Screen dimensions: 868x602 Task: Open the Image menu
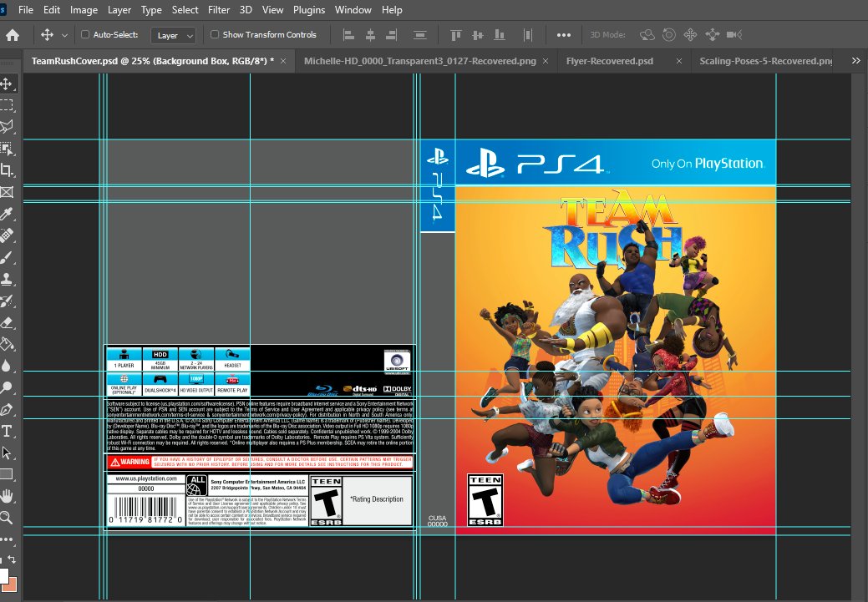pyautogui.click(x=84, y=10)
